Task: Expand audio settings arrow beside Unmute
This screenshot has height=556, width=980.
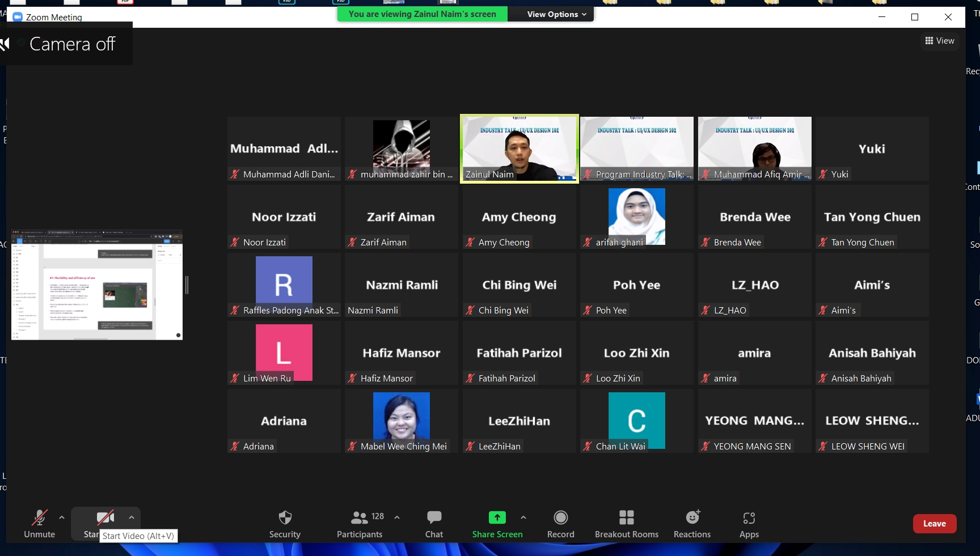Action: click(x=62, y=517)
